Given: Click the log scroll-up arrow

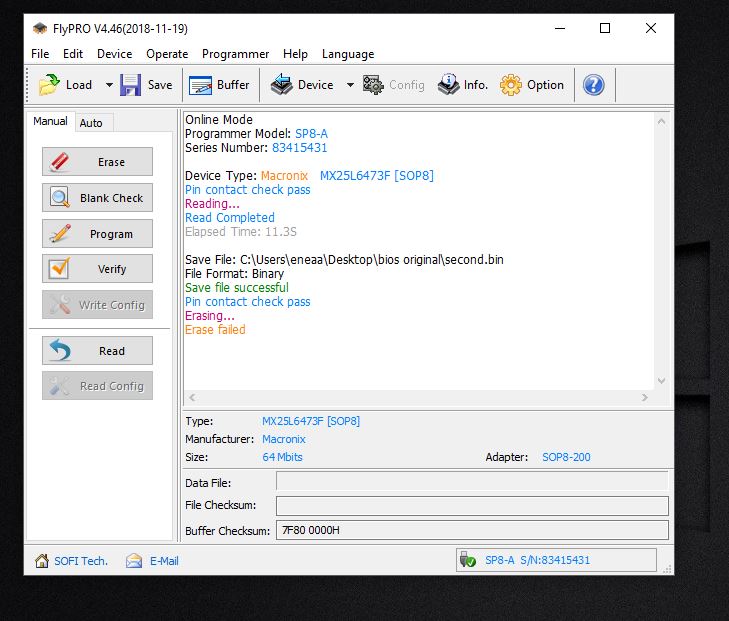Looking at the screenshot, I should pyautogui.click(x=661, y=121).
